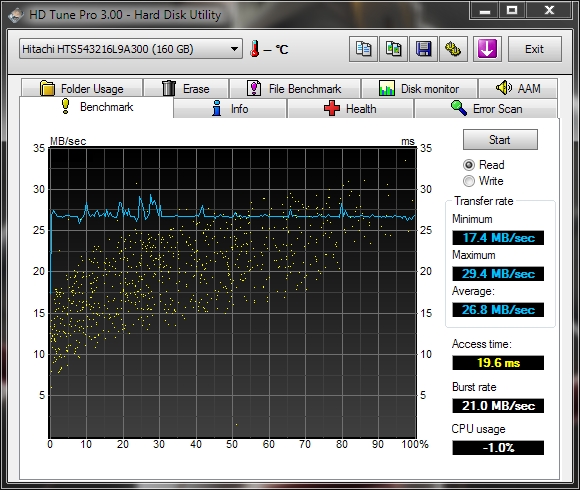This screenshot has height=490, width=580.
Task: Open the Folder Usage tab
Action: [x=82, y=88]
